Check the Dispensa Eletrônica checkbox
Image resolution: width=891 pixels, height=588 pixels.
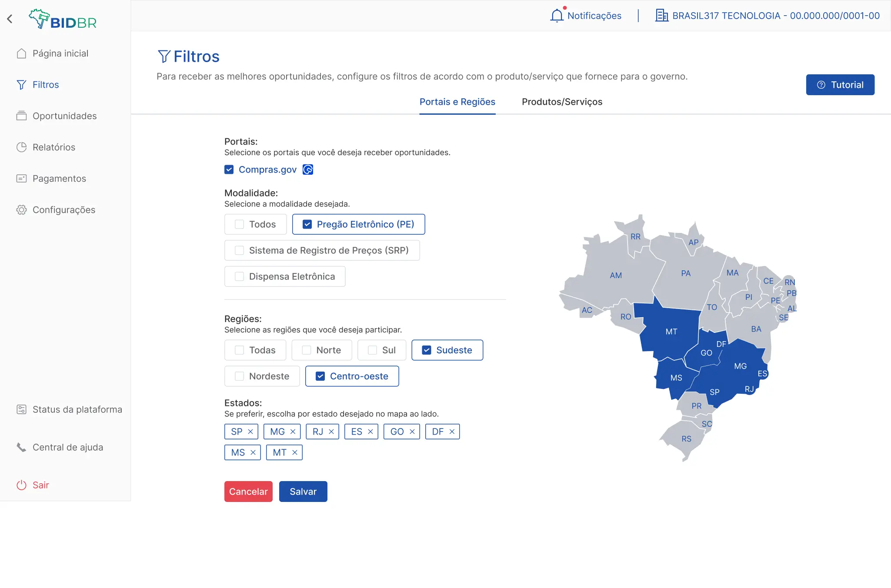click(239, 276)
